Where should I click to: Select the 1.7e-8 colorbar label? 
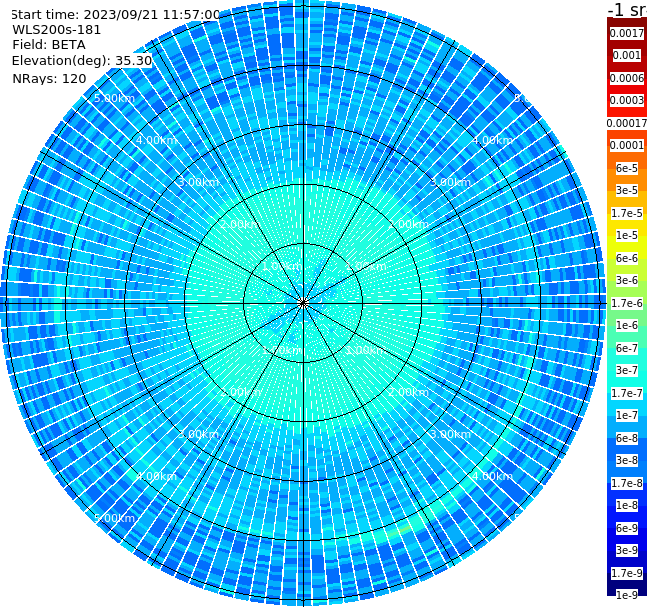point(627,483)
